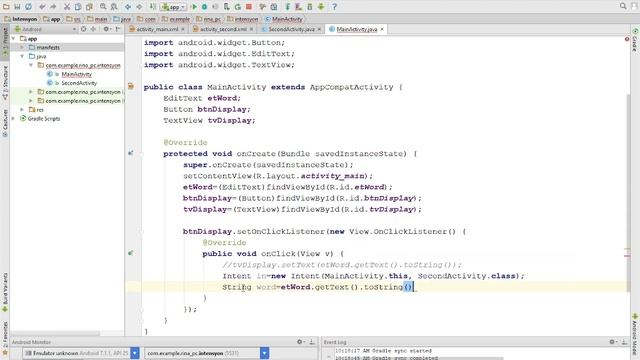The height and width of the screenshot is (360, 640).
Task: Collapse the expanded com.example.rina_pc.intenyon package
Action: [x=31, y=65]
